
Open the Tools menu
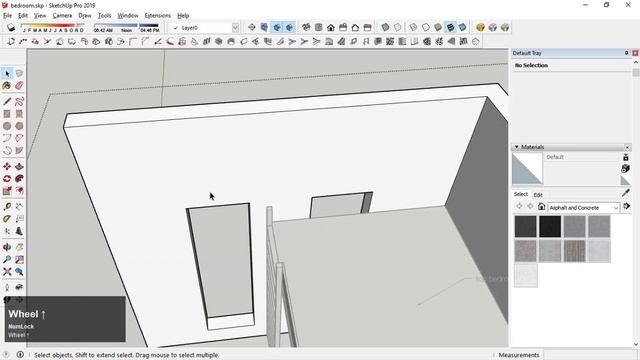point(104,16)
